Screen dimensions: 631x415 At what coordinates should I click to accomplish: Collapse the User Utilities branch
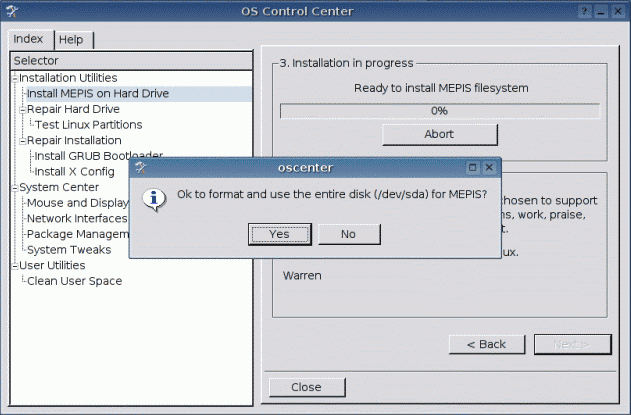[15, 266]
